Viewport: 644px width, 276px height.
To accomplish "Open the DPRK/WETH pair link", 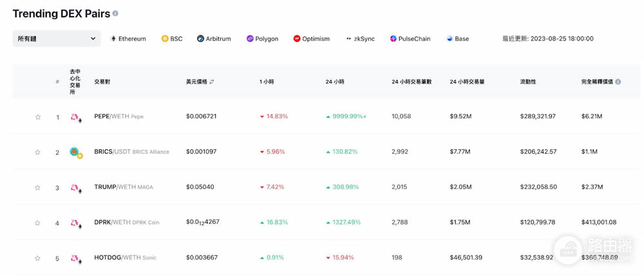I will point(126,222).
